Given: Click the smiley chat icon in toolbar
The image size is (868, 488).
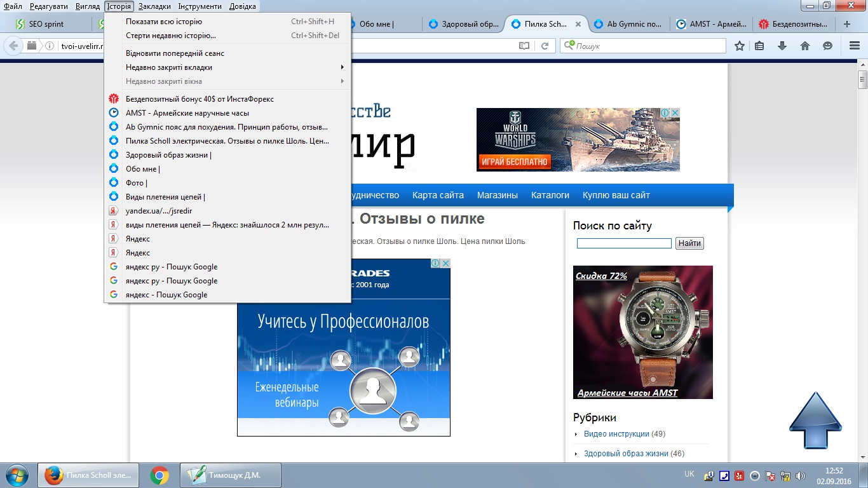Looking at the screenshot, I should click(x=827, y=46).
